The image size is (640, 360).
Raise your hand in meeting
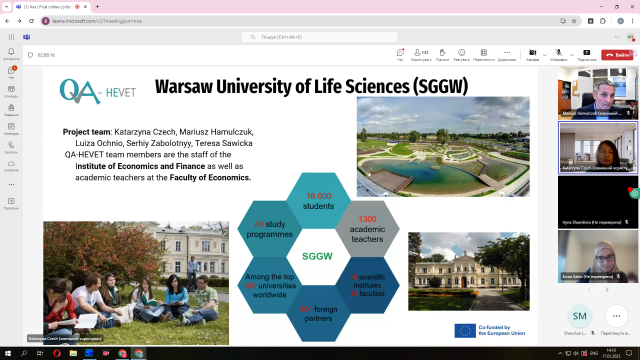pyautogui.click(x=442, y=55)
